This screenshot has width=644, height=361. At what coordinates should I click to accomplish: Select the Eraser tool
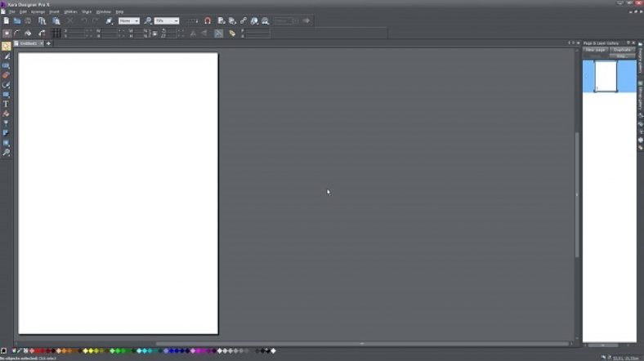(x=7, y=75)
